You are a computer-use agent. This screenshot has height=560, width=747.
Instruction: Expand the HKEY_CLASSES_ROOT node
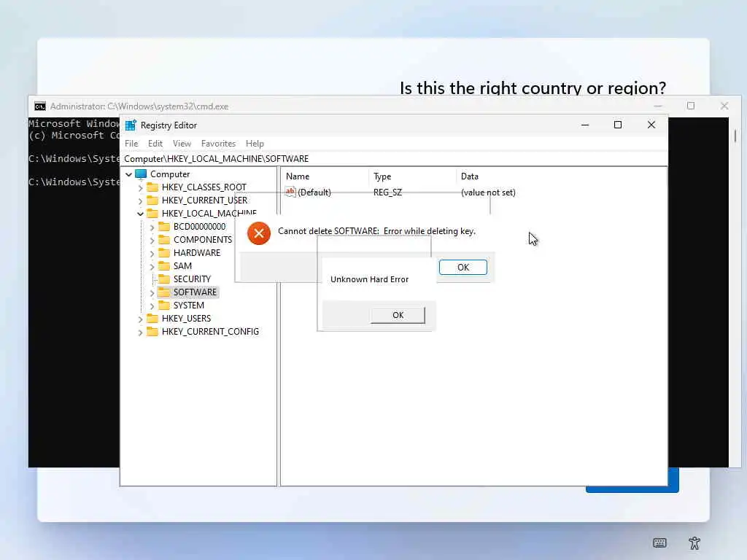point(140,187)
